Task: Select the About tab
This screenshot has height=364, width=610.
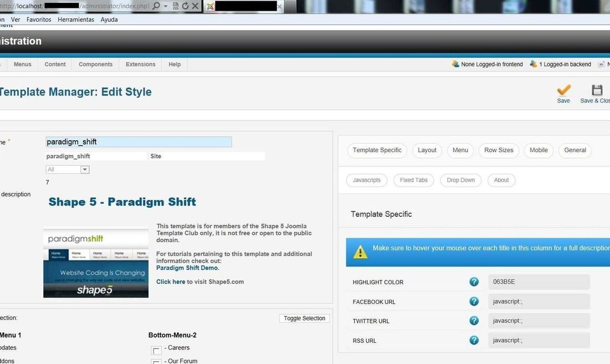Action: click(501, 180)
